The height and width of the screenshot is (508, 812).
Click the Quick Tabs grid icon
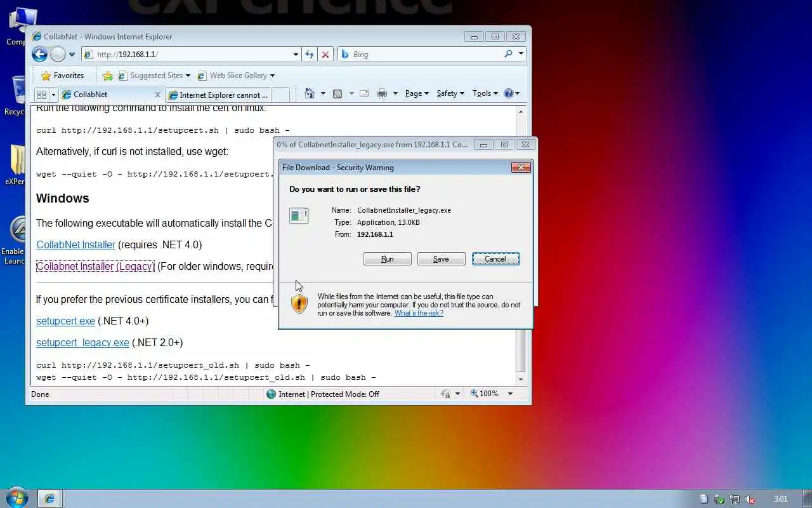pyautogui.click(x=42, y=95)
